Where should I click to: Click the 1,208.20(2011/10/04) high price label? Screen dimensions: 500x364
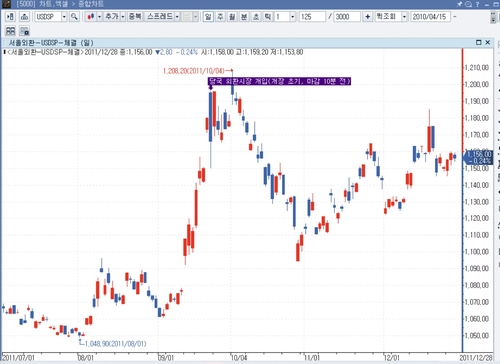(x=193, y=71)
